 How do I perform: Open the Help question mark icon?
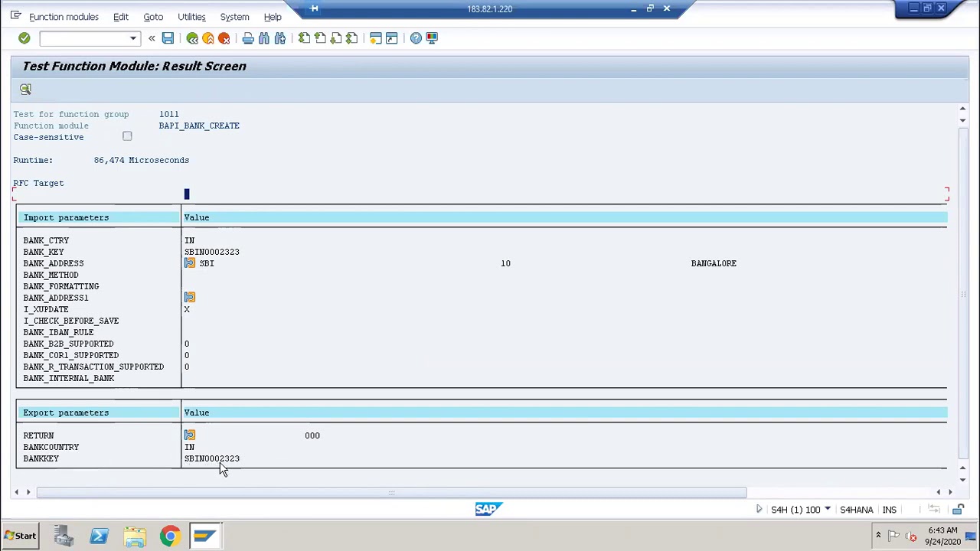coord(416,38)
